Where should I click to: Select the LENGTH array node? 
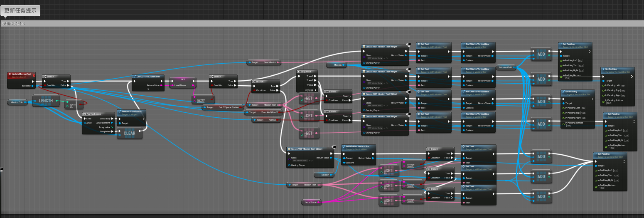click(46, 101)
